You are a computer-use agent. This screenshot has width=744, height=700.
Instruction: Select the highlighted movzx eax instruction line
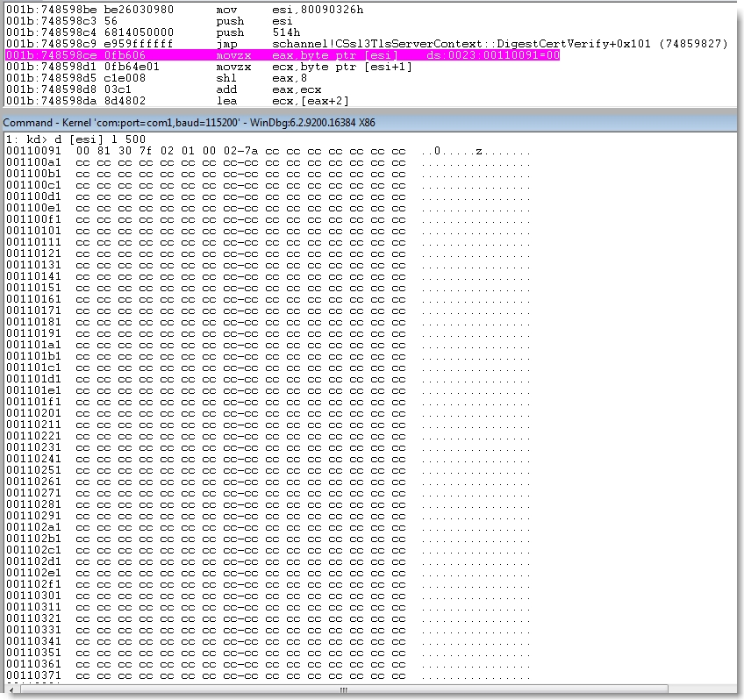coord(281,55)
